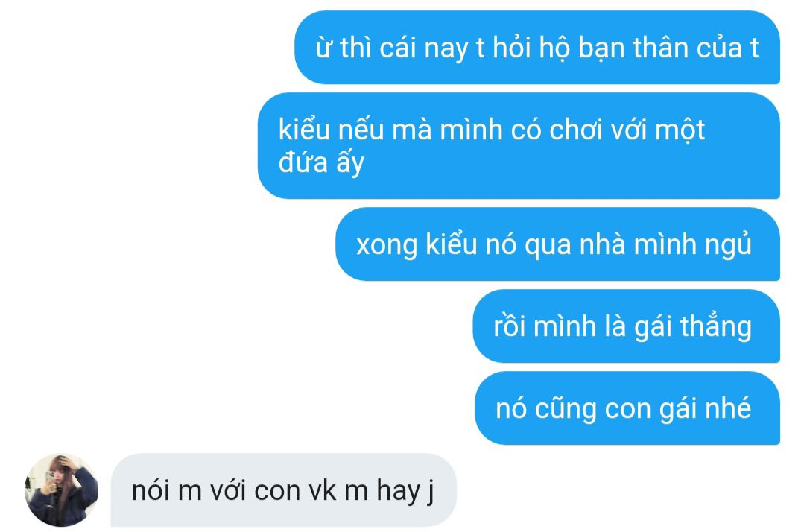Click 'nói m' at start of received message

pyautogui.click(x=166, y=490)
